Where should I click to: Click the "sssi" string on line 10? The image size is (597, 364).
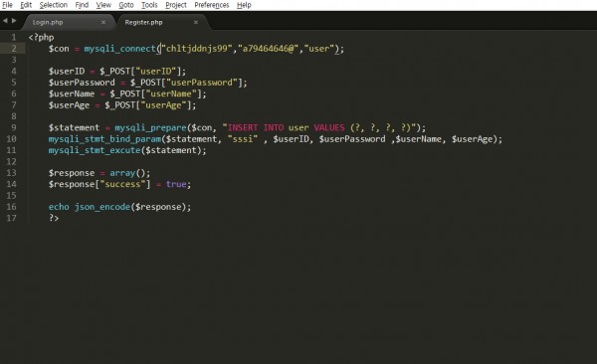[243, 139]
